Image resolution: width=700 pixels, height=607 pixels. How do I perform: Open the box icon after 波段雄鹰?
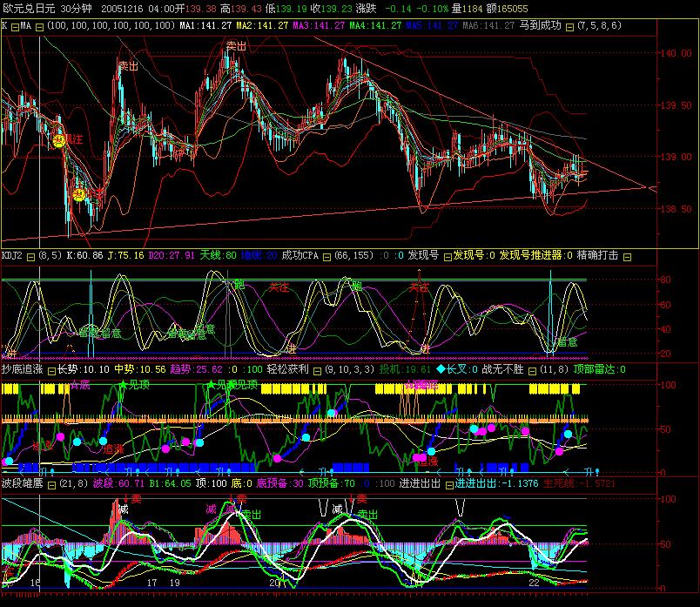pos(51,485)
